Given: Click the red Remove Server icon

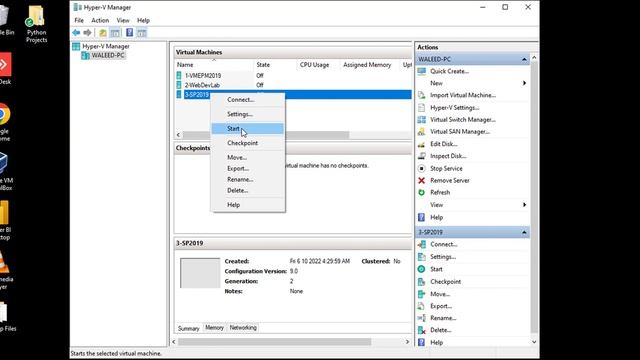Looking at the screenshot, I should 422,180.
